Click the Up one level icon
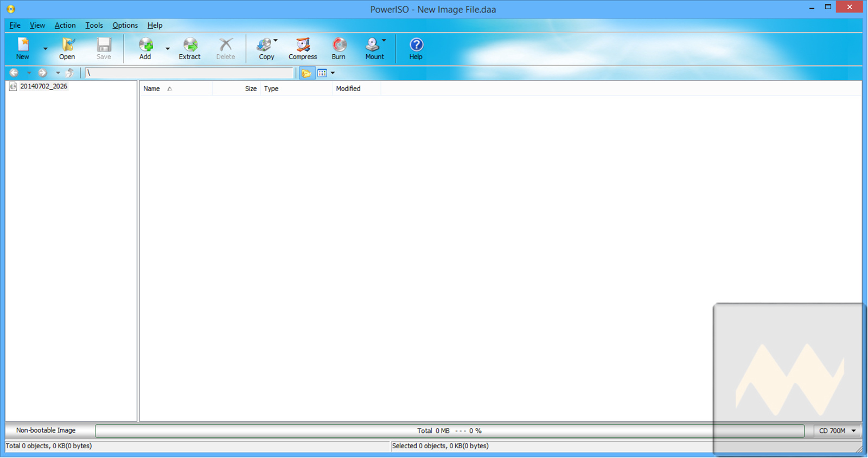This screenshot has height=458, width=868. pos(70,73)
